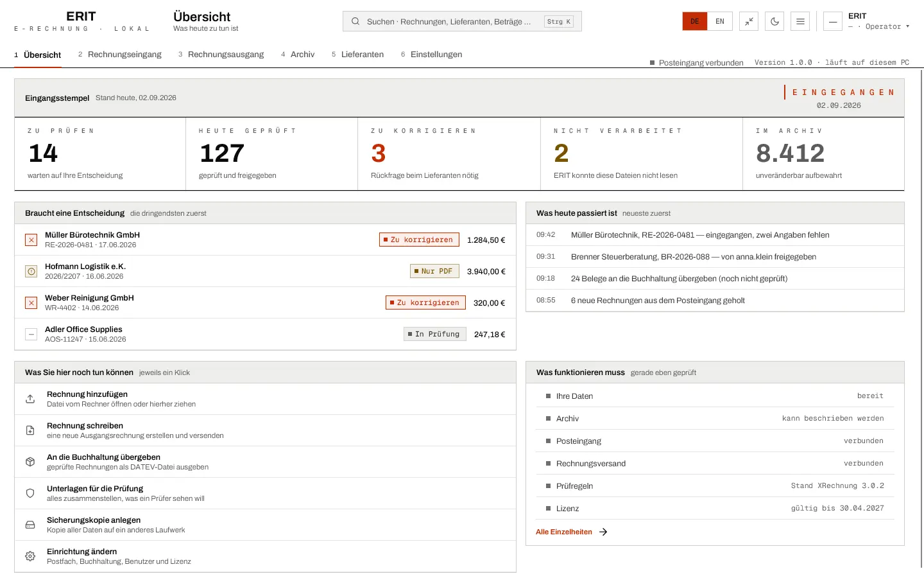Image resolution: width=924 pixels, height=578 pixels.
Task: Go to the Archiv tab
Action: pos(298,55)
